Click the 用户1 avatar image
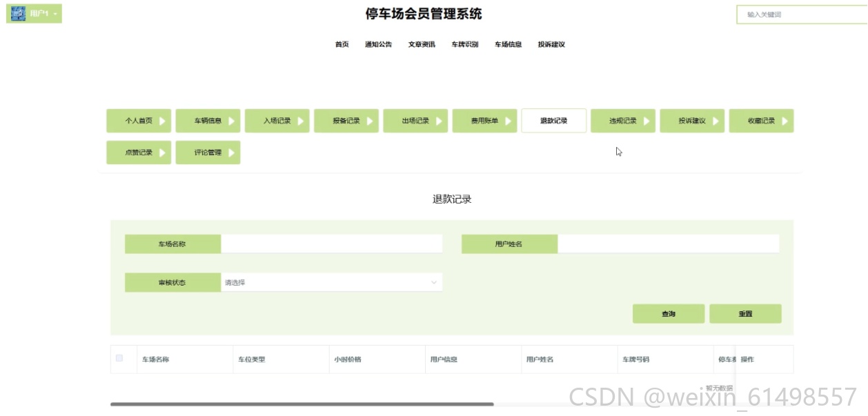This screenshot has height=416, width=868. [x=19, y=14]
